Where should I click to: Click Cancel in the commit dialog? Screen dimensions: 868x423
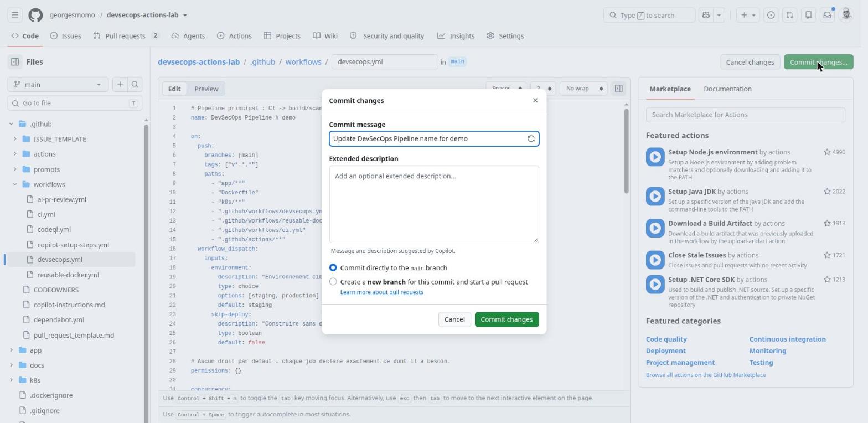coord(454,319)
